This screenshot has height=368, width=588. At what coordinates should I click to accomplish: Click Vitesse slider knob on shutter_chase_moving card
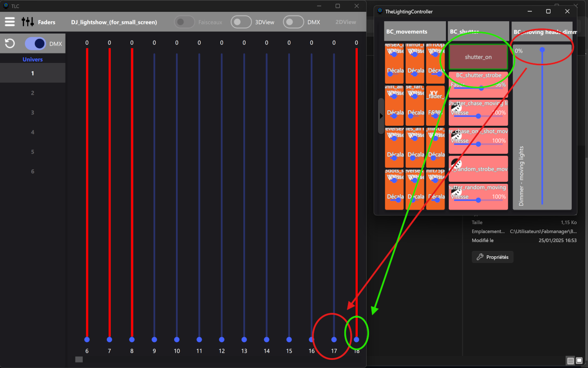(479, 116)
